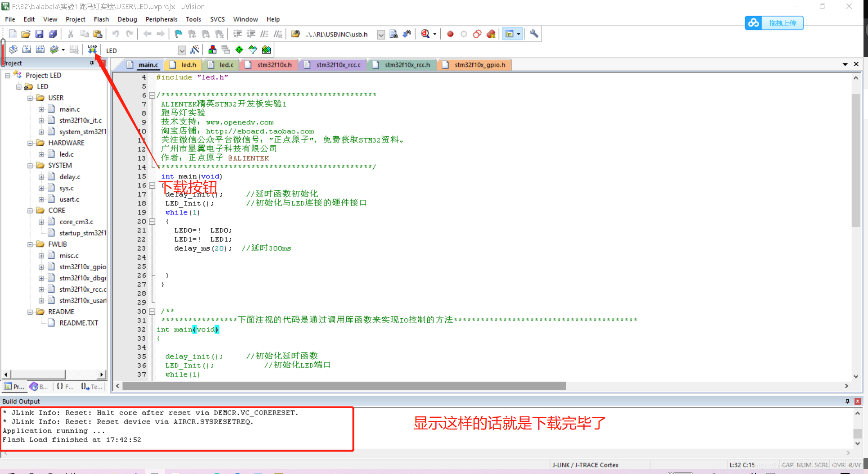Open Select Software Packs icon

(x=253, y=50)
